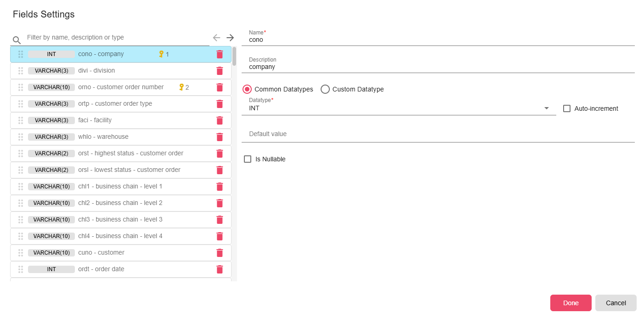Viewport: 644px width, 319px height.
Task: Click the left arrow next to filter
Action: [x=216, y=38]
